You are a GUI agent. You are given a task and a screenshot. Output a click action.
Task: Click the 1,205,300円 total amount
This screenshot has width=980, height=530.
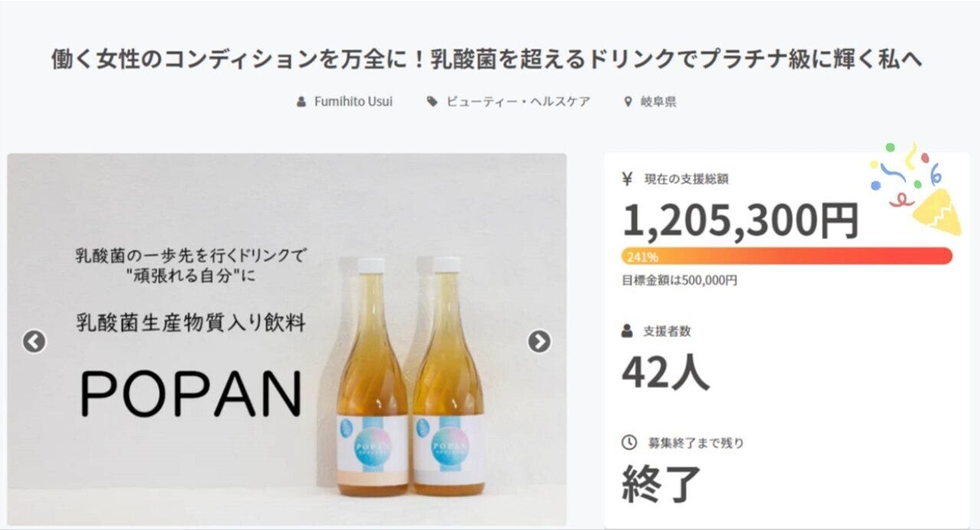point(740,220)
